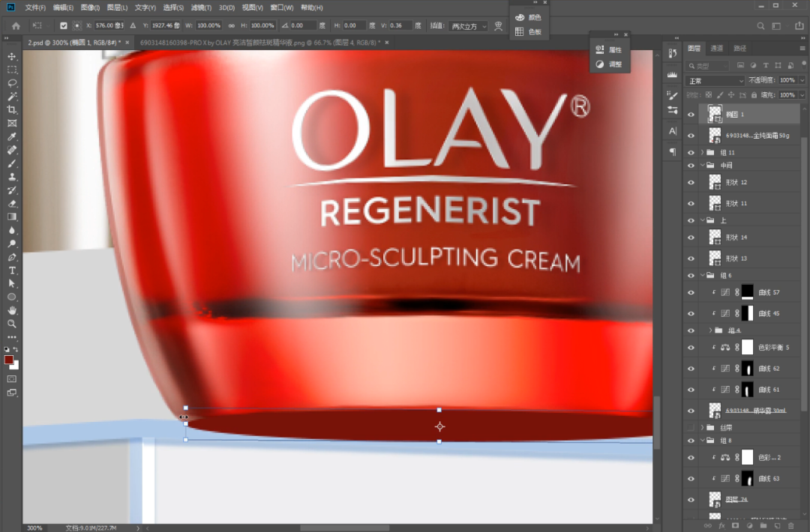Select the Hand tool
This screenshot has height=532, width=810.
point(12,311)
